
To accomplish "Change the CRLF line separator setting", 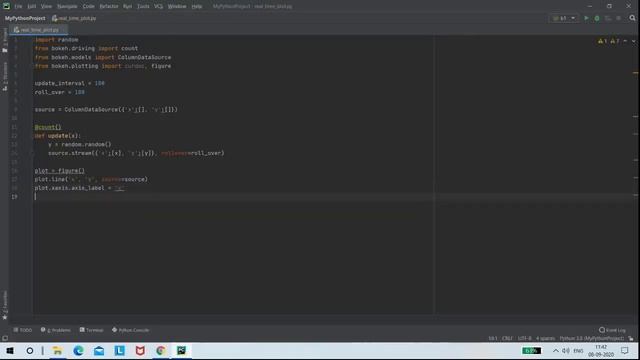I will [x=507, y=338].
